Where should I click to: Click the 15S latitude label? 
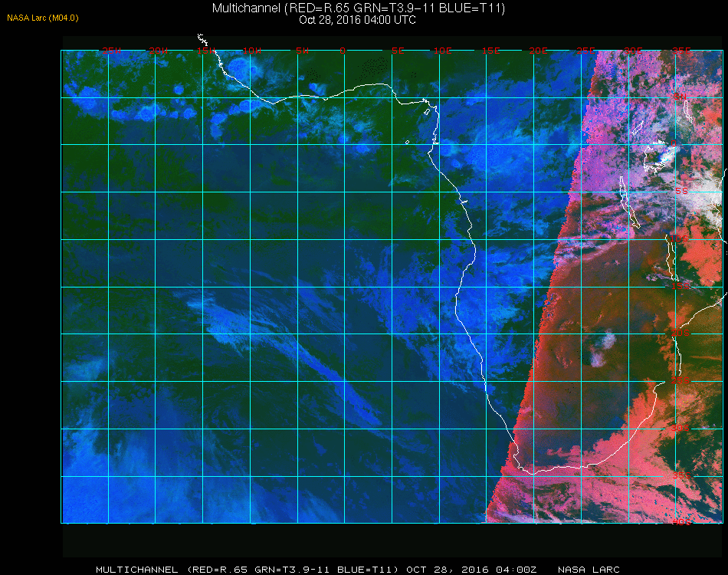[x=680, y=286]
